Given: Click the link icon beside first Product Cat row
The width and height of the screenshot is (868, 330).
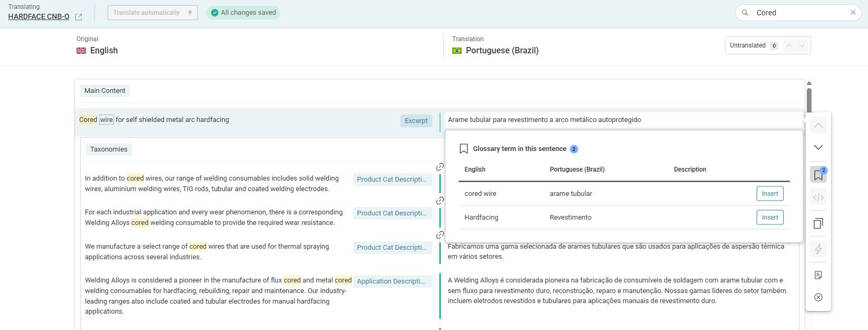Looking at the screenshot, I should tap(440, 167).
